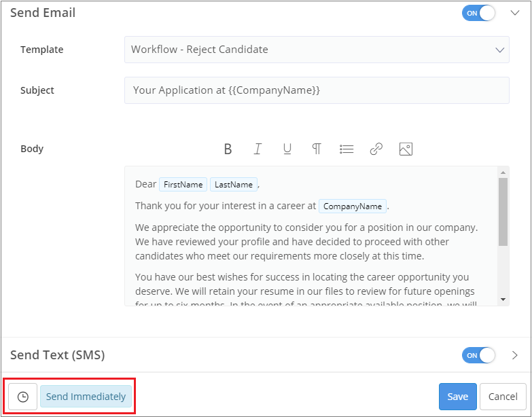Viewport: 532px width, 417px height.
Task: Collapse the Send Email section
Action: click(514, 13)
